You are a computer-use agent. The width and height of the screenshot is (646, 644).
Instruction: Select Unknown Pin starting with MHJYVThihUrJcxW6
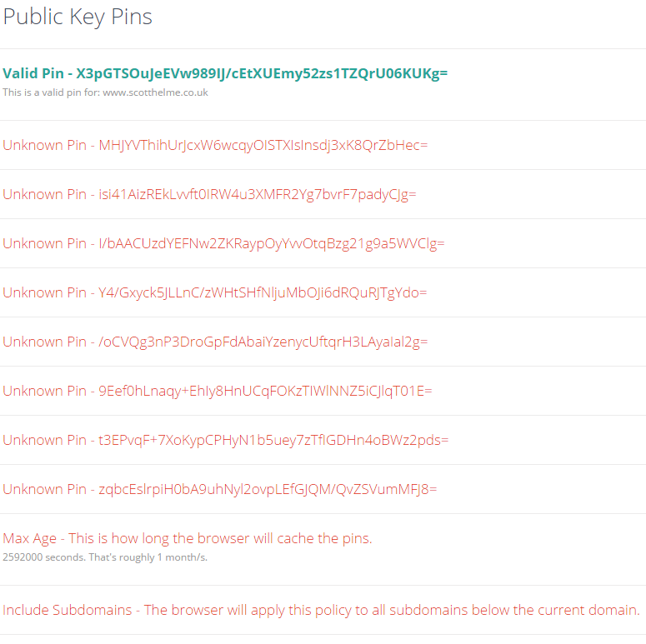[x=215, y=145]
